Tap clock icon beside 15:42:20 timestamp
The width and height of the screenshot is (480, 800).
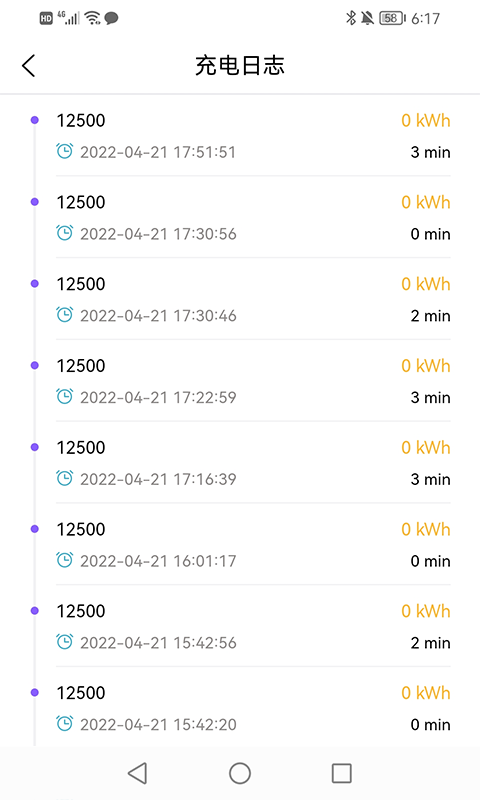tap(65, 723)
